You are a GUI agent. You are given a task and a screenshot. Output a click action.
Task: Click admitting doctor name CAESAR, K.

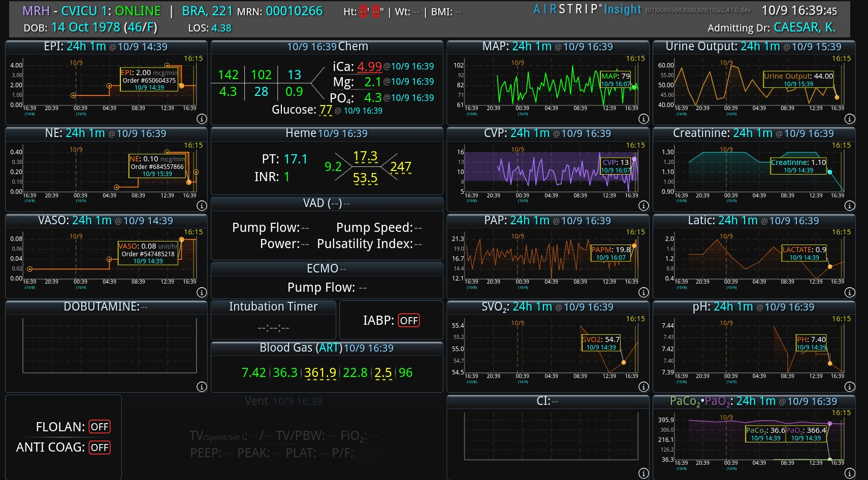point(805,27)
